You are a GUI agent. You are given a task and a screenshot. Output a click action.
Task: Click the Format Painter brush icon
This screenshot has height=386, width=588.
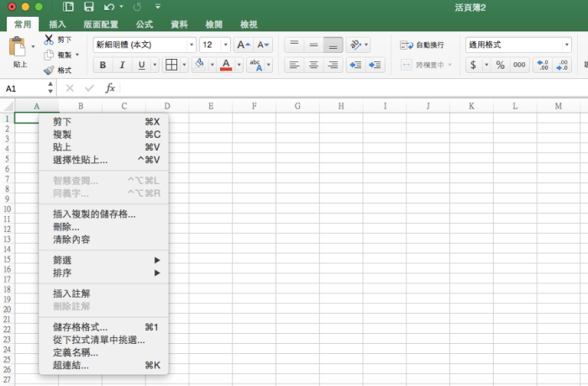point(49,70)
